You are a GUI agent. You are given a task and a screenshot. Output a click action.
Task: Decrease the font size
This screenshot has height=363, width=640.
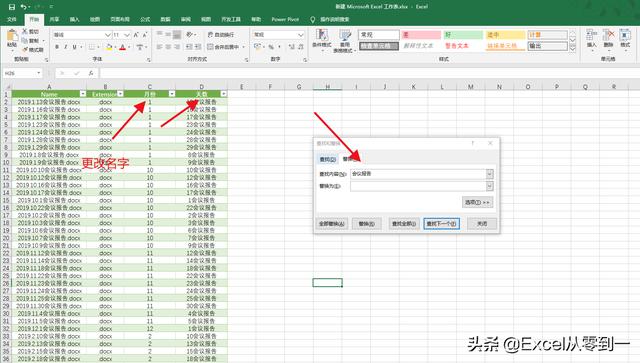point(145,35)
